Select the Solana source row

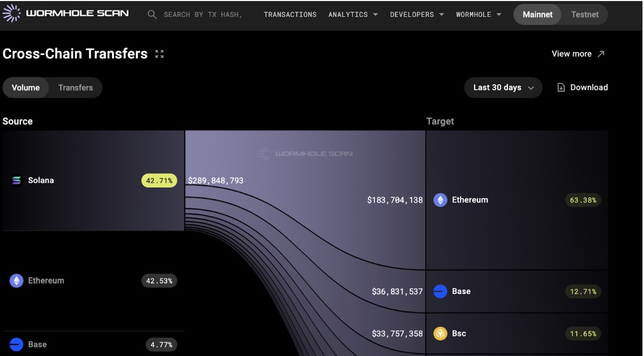tap(93, 181)
